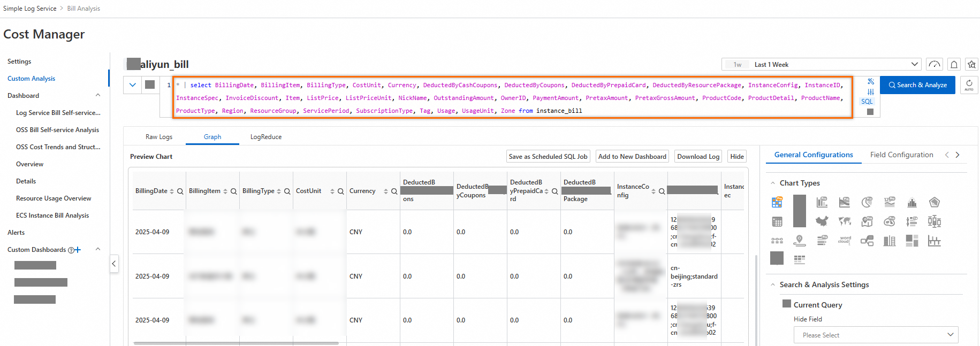Search within the BillingItem column

coord(234,191)
